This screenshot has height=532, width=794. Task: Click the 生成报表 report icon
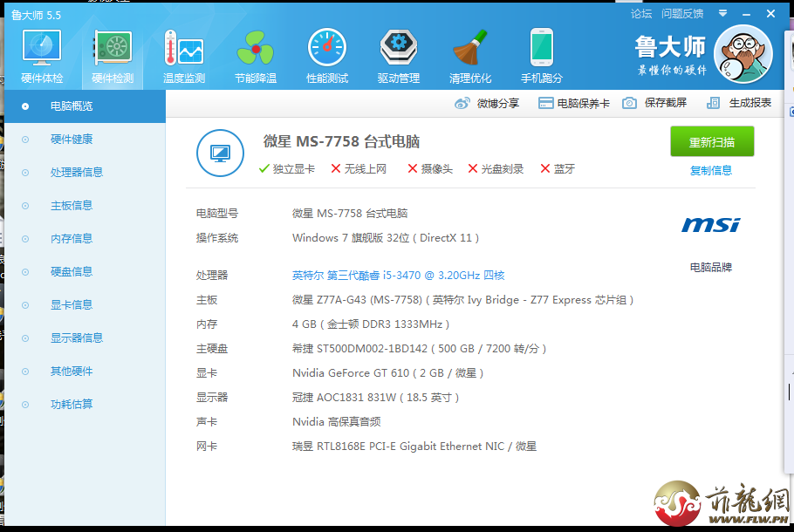pyautogui.click(x=713, y=103)
